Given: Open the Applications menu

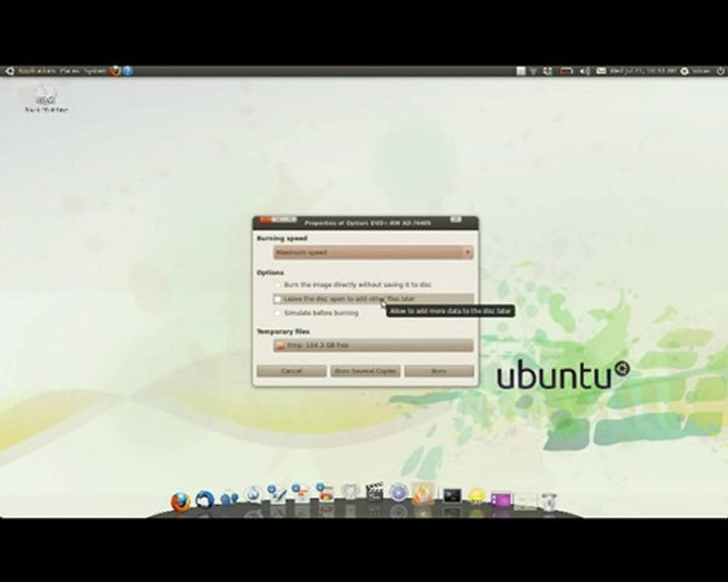Looking at the screenshot, I should pos(36,71).
